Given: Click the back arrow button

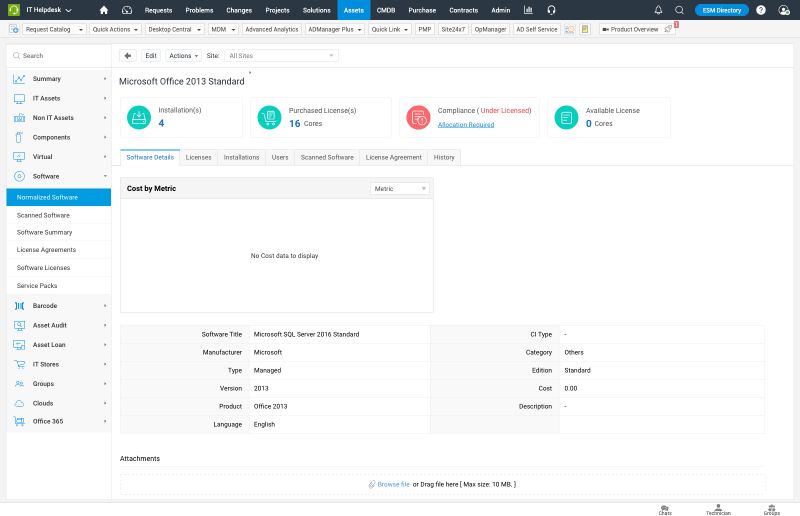Looking at the screenshot, I should [128, 56].
